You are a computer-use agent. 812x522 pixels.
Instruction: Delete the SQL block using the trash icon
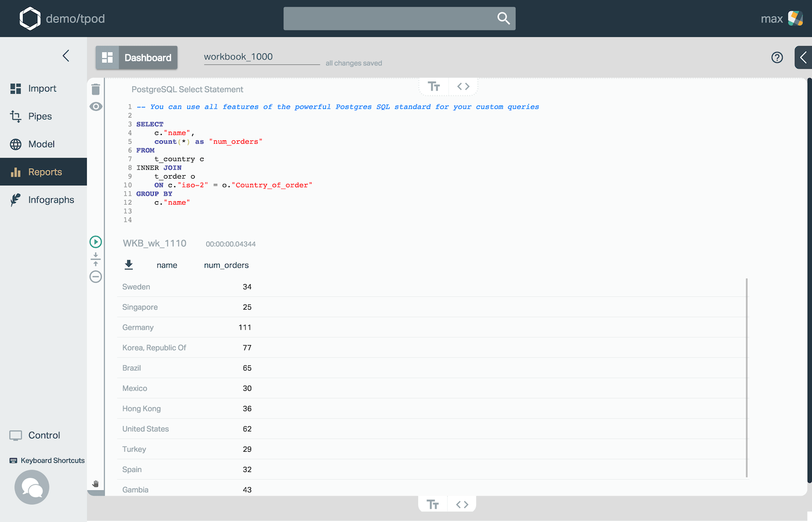pos(95,89)
